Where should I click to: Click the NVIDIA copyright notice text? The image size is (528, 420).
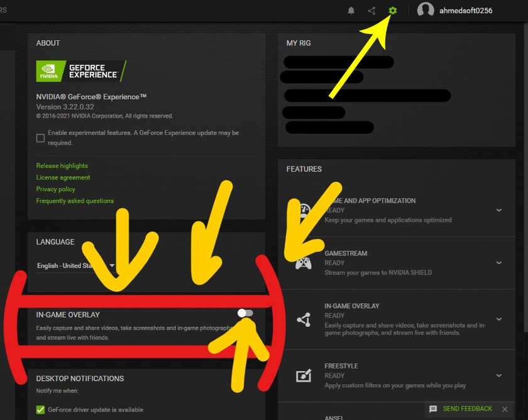pyautogui.click(x=104, y=116)
